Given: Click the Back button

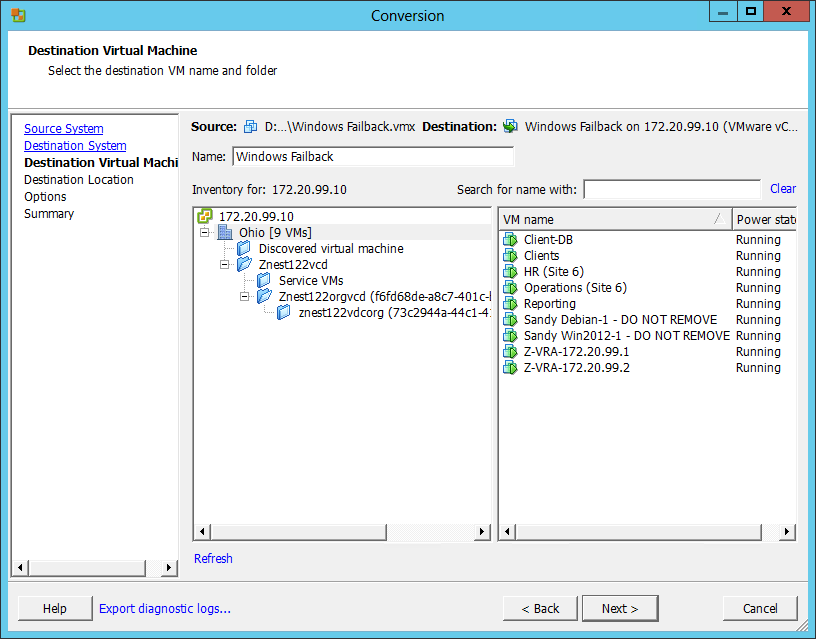Looking at the screenshot, I should coord(540,608).
